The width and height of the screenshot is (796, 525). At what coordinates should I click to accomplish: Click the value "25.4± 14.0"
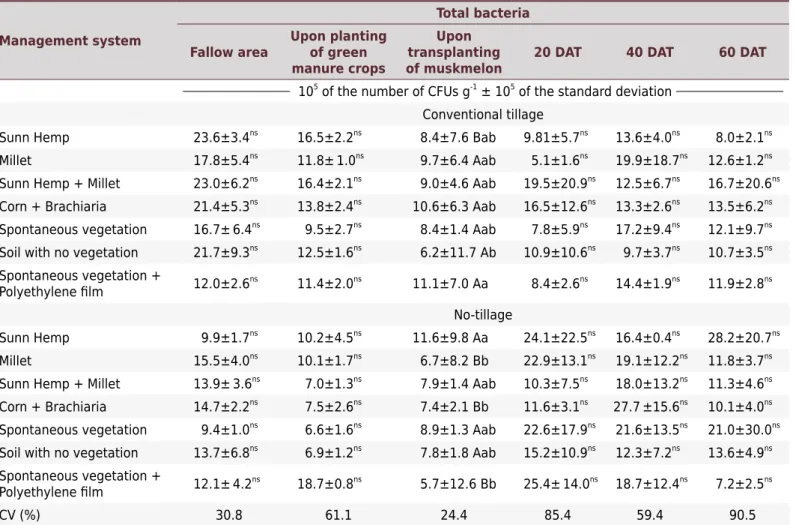(561, 483)
